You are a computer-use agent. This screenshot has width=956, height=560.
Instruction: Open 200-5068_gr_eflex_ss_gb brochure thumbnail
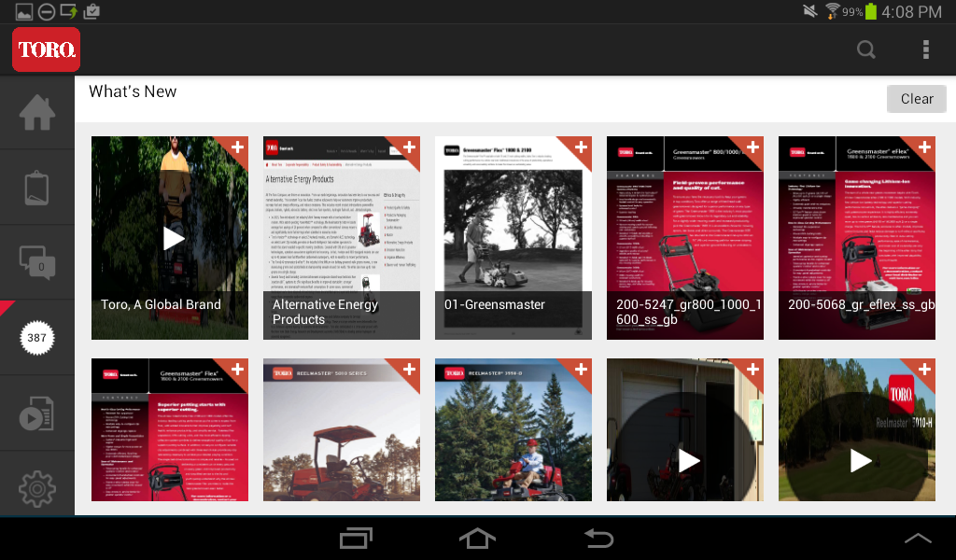(x=857, y=238)
